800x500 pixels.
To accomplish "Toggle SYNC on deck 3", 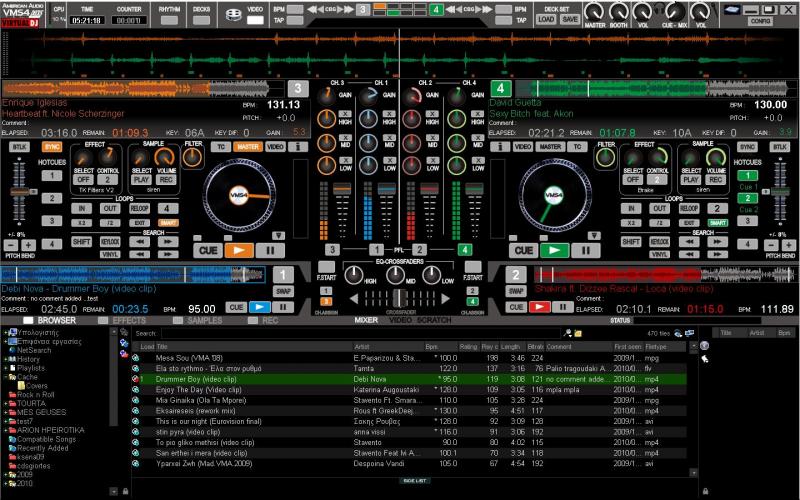I will tap(52, 147).
